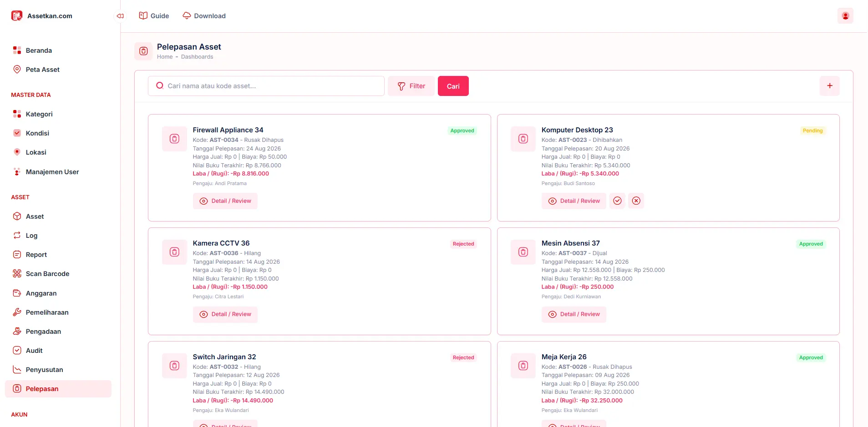
Task: Click the Pelepasan Asset page header icon
Action: coord(143,51)
